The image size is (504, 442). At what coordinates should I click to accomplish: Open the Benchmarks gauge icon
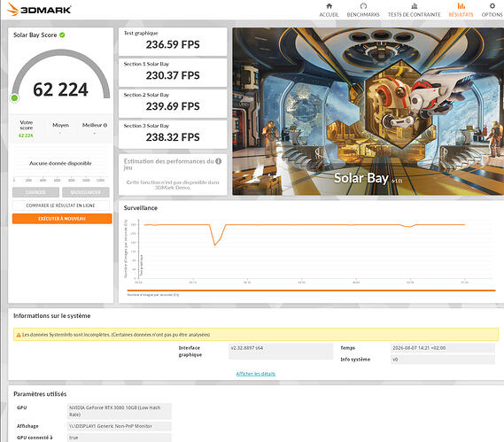tap(363, 6)
